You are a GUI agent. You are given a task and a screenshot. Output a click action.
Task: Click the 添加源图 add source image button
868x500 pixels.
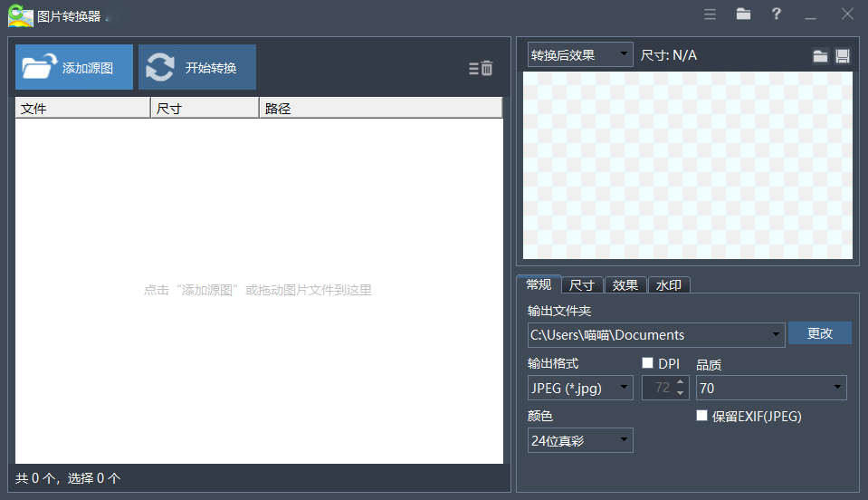(74, 68)
